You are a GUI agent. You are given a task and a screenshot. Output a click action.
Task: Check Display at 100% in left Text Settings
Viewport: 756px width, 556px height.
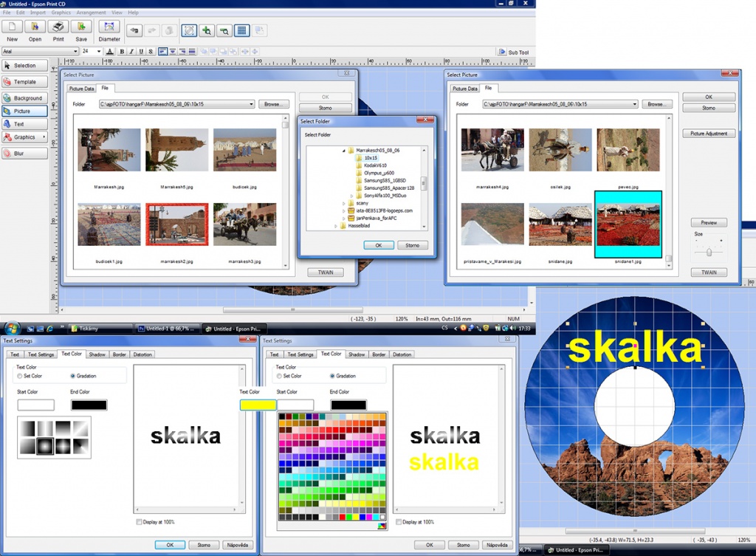coord(139,522)
